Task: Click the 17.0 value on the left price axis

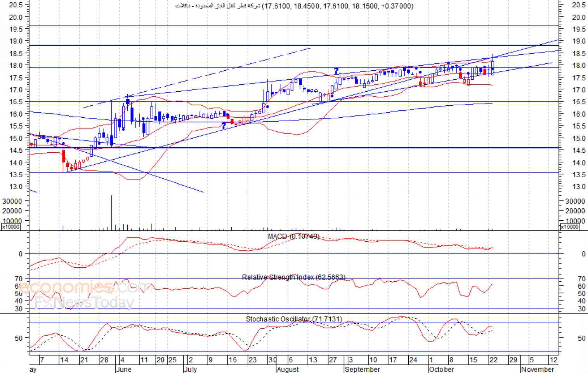Action: pyautogui.click(x=16, y=90)
